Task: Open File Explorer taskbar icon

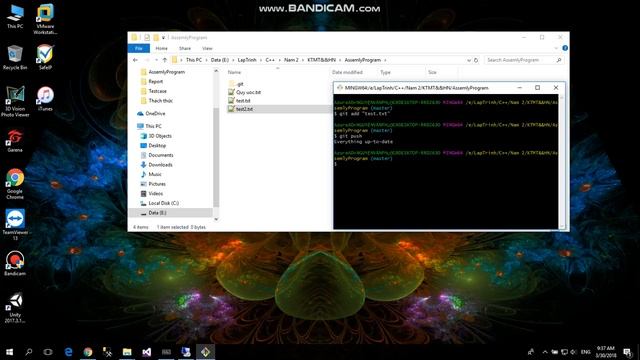Action: (127, 352)
